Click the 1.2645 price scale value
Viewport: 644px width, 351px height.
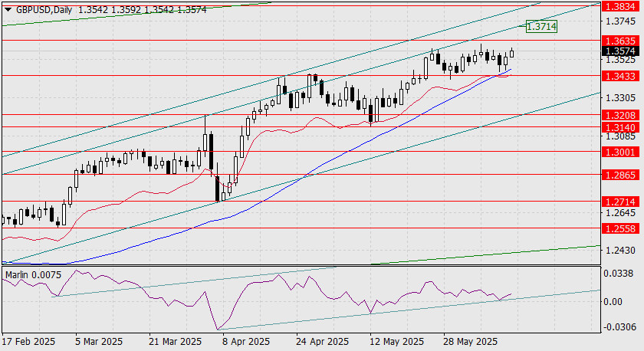(x=620, y=212)
